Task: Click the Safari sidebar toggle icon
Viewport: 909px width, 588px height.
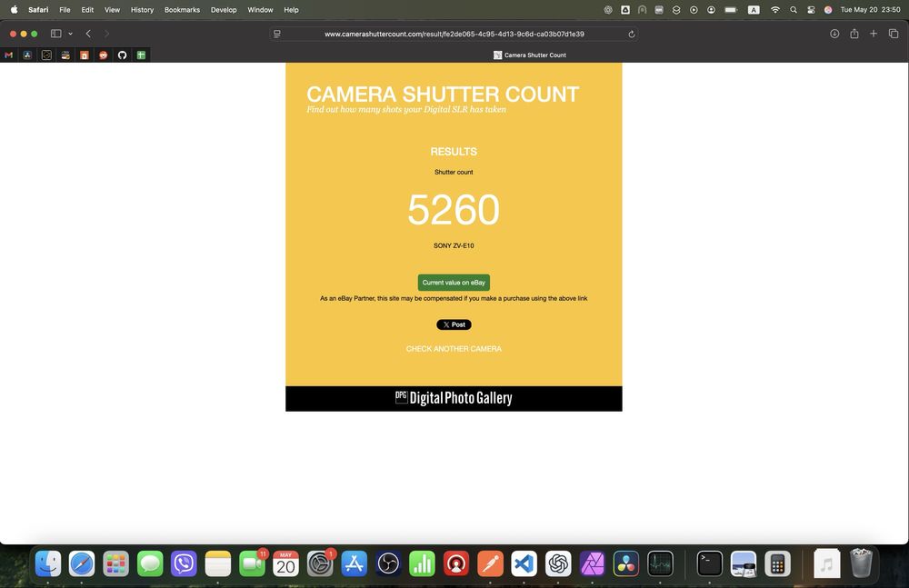Action: pos(56,34)
